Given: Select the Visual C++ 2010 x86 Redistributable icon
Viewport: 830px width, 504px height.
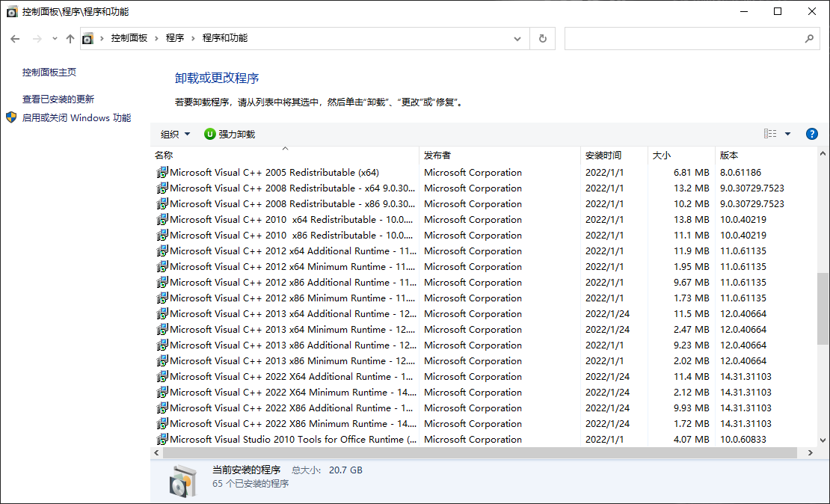Looking at the screenshot, I should (162, 235).
